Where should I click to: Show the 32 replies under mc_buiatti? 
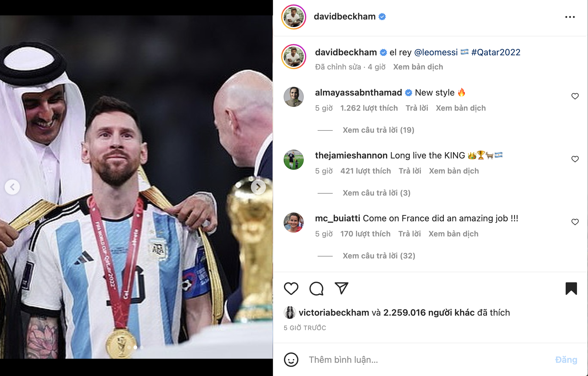(378, 256)
